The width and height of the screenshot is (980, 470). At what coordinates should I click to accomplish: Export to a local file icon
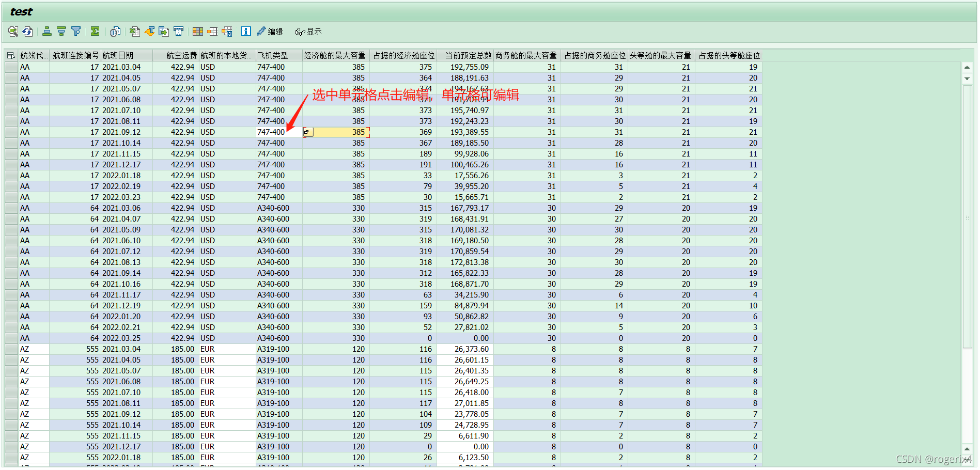click(x=164, y=32)
